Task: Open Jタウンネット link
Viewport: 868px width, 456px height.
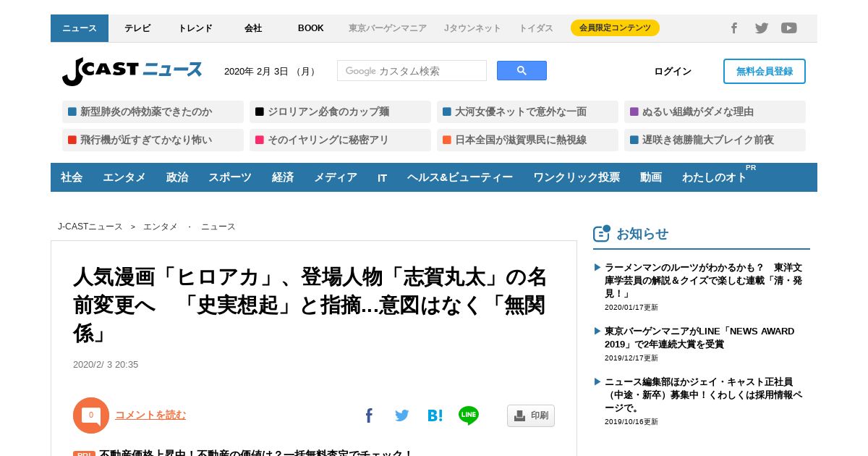Action: click(472, 28)
